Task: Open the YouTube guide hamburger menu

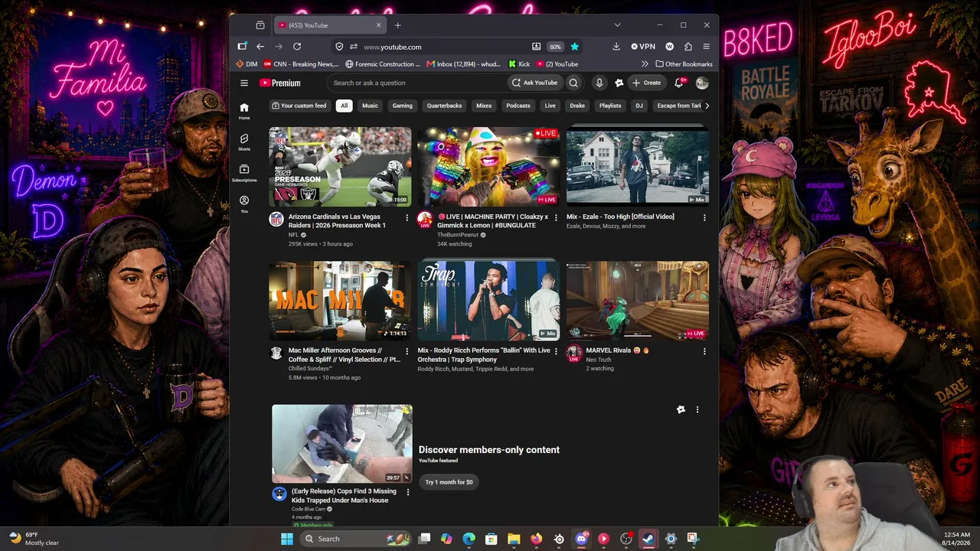Action: click(x=244, y=83)
